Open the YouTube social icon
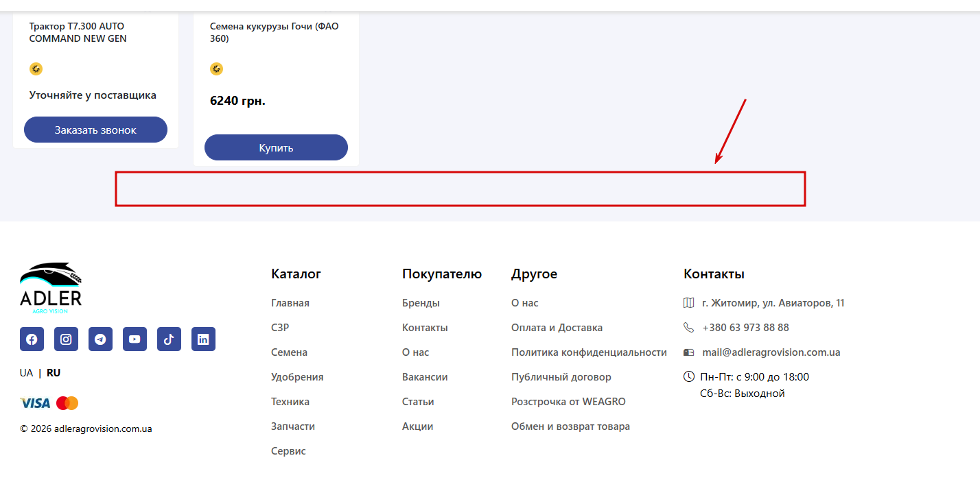Image resolution: width=980 pixels, height=495 pixels. (135, 339)
